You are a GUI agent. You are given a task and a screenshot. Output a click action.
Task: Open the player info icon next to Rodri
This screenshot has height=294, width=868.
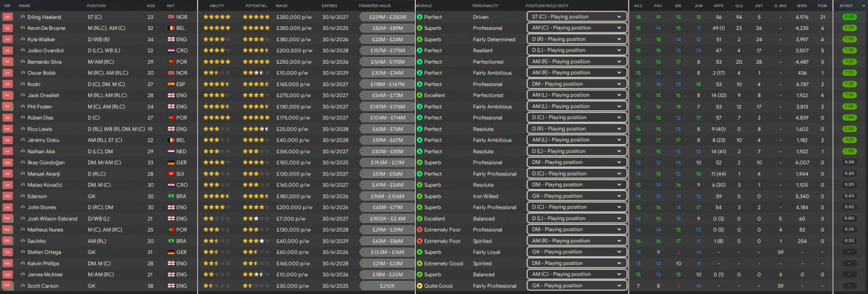tap(22, 84)
